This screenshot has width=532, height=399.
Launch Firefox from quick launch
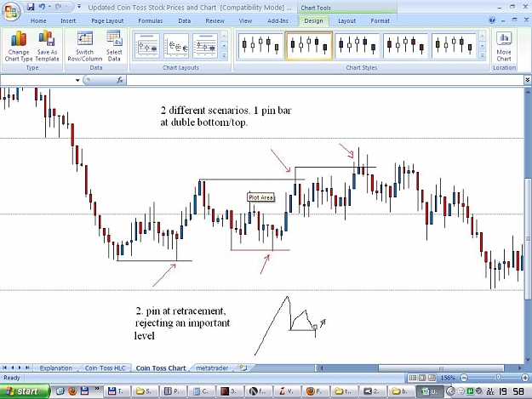coord(72,391)
